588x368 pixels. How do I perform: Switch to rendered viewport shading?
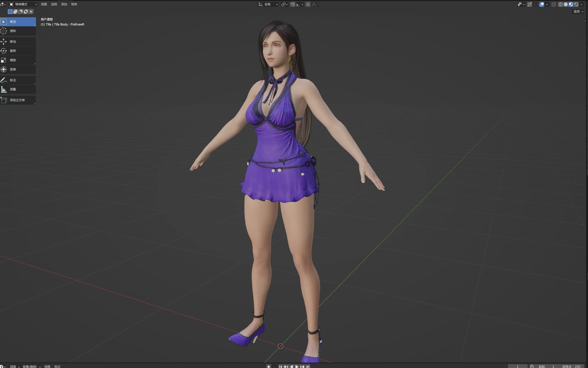576,4
